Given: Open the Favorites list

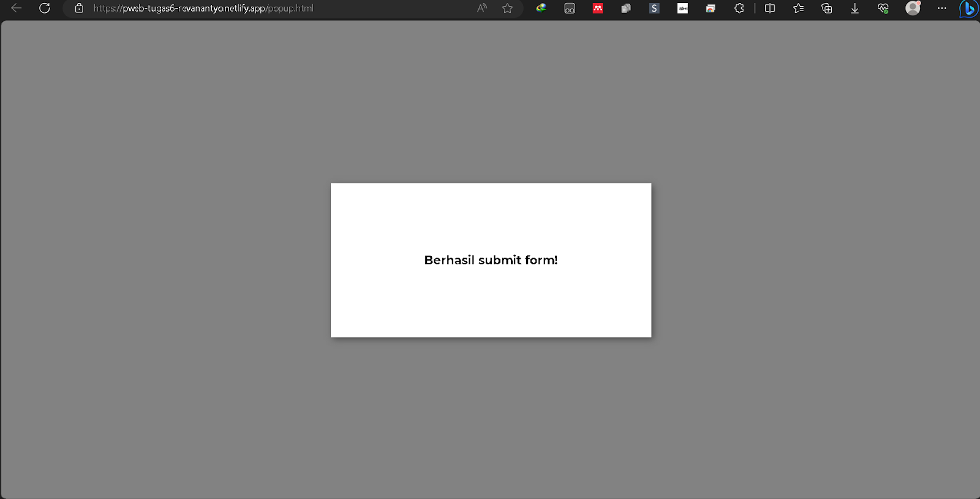Looking at the screenshot, I should 798,8.
